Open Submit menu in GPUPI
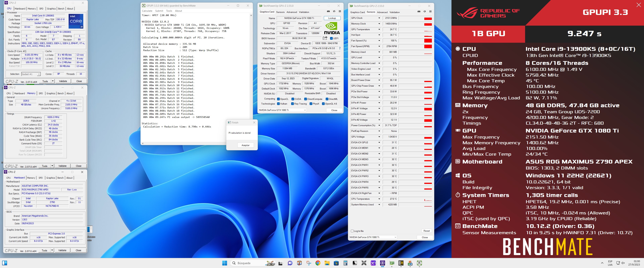 tap(159, 11)
